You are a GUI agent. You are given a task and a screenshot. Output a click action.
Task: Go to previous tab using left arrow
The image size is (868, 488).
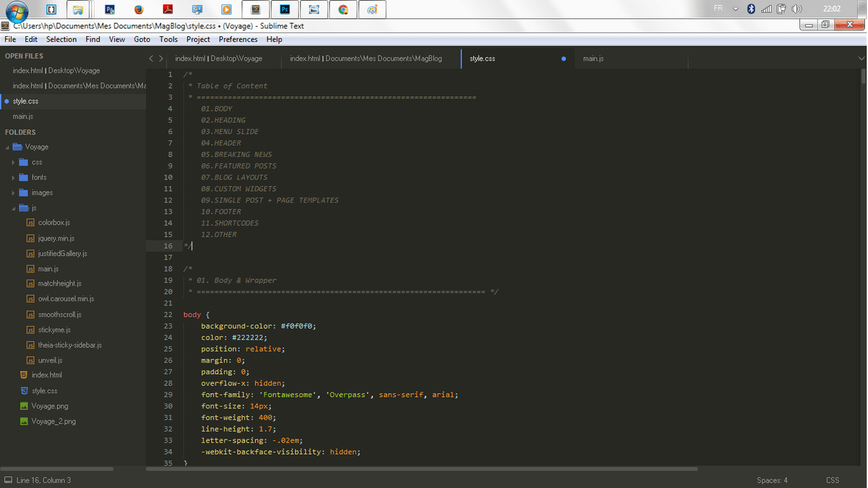151,59
